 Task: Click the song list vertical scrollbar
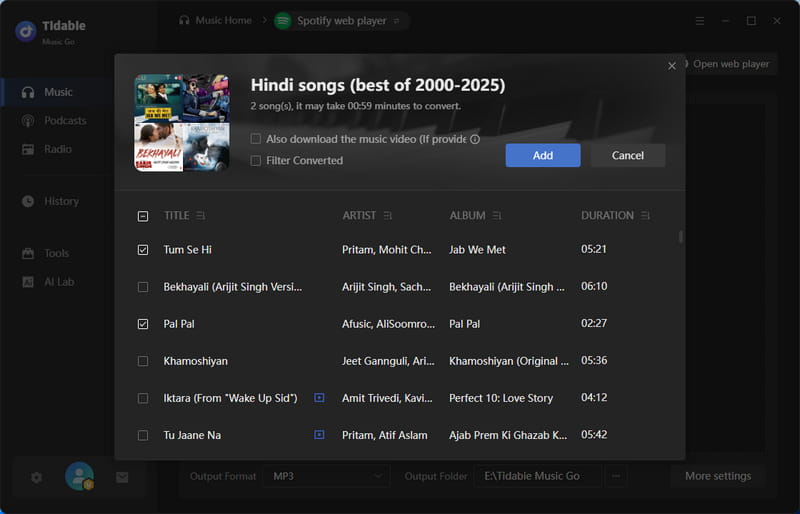pyautogui.click(x=681, y=237)
